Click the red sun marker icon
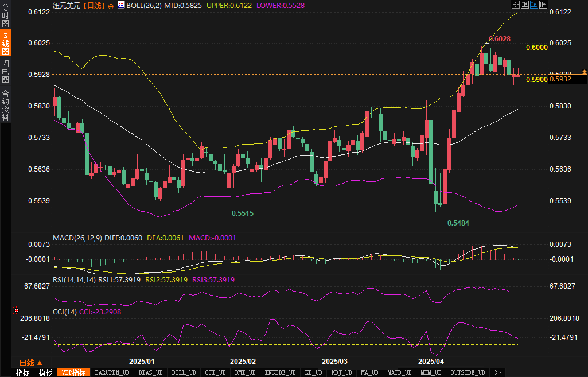The image size is (588, 377). [x=17, y=310]
